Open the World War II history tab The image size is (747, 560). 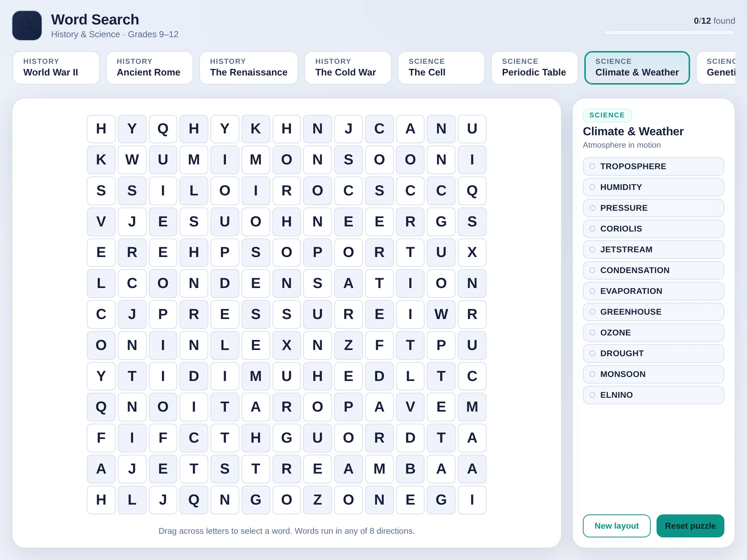(x=56, y=68)
